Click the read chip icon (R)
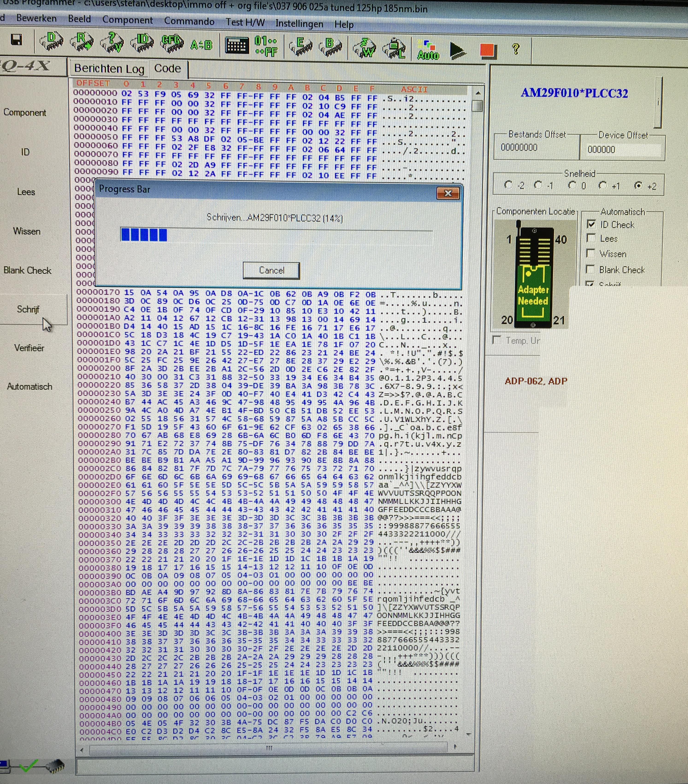688x784 pixels. (x=82, y=42)
